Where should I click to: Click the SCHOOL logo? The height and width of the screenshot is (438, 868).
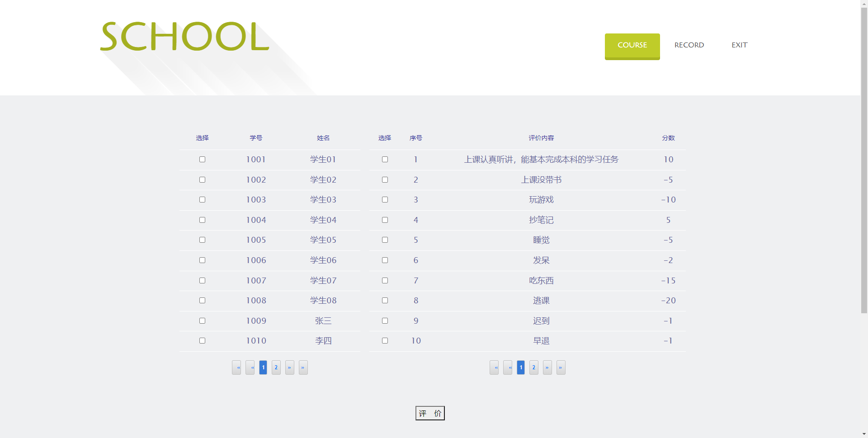184,37
